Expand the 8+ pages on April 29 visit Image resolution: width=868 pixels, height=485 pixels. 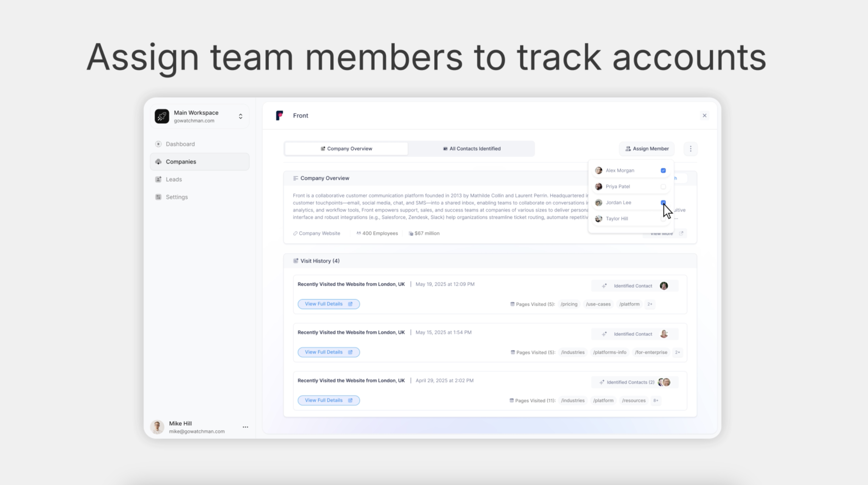pyautogui.click(x=656, y=400)
